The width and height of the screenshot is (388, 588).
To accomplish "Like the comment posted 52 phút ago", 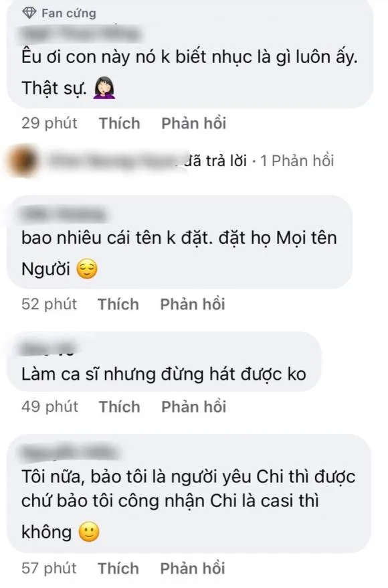I will tap(118, 304).
